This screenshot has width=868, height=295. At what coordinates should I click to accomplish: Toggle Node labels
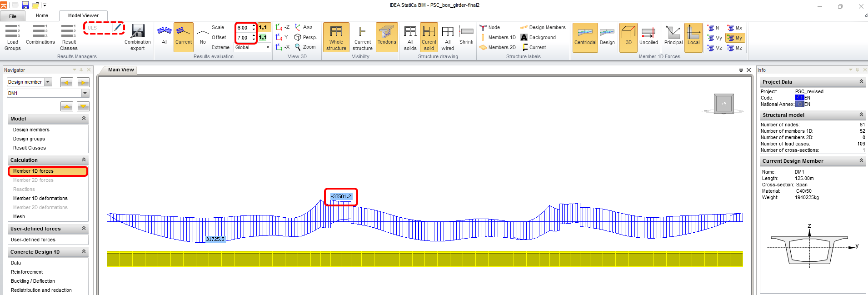(x=490, y=28)
